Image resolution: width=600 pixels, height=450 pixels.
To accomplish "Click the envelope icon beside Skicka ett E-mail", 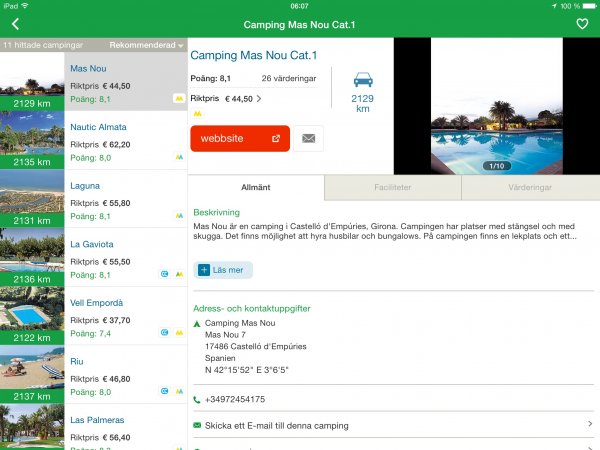I will point(197,425).
